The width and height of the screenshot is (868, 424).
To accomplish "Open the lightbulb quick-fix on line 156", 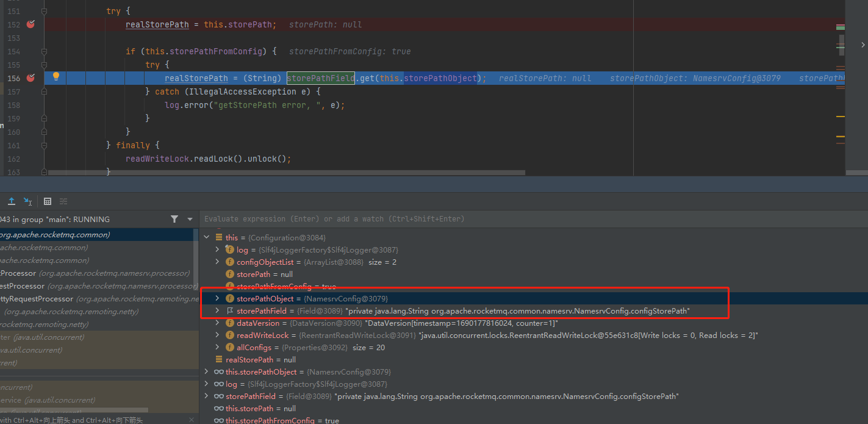I will [56, 77].
